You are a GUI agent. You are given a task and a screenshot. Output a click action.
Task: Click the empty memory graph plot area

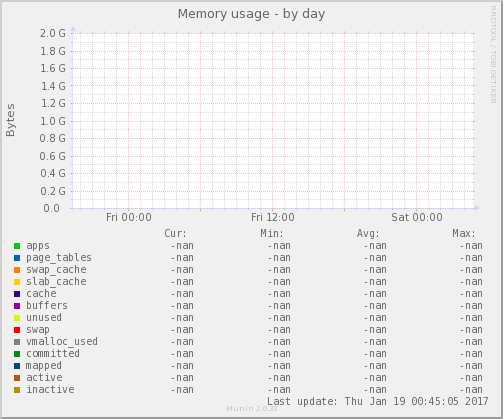pos(273,121)
